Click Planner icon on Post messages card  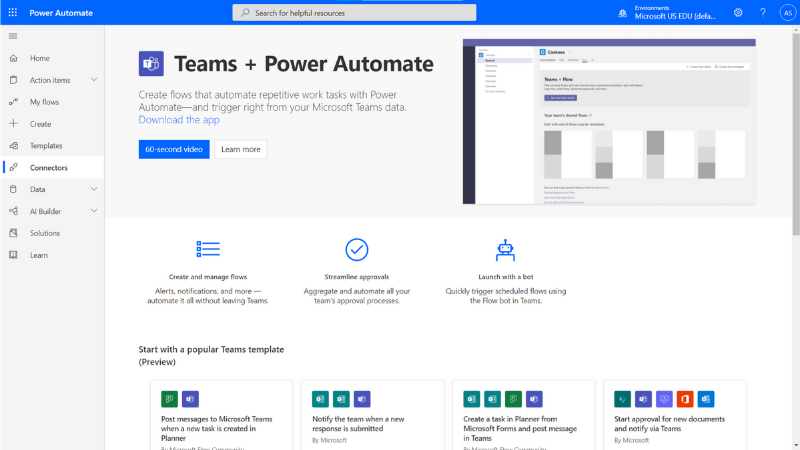click(169, 399)
